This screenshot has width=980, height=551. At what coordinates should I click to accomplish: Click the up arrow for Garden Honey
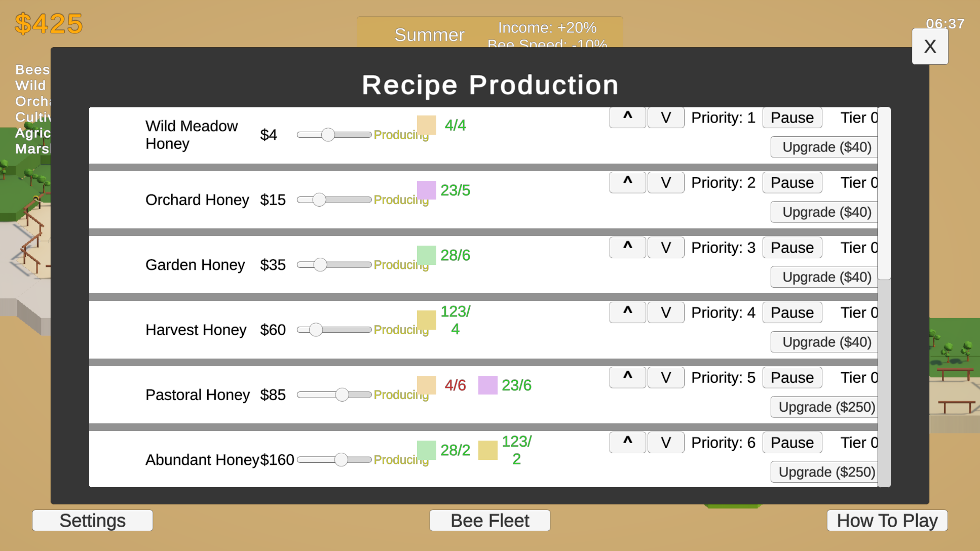(627, 247)
